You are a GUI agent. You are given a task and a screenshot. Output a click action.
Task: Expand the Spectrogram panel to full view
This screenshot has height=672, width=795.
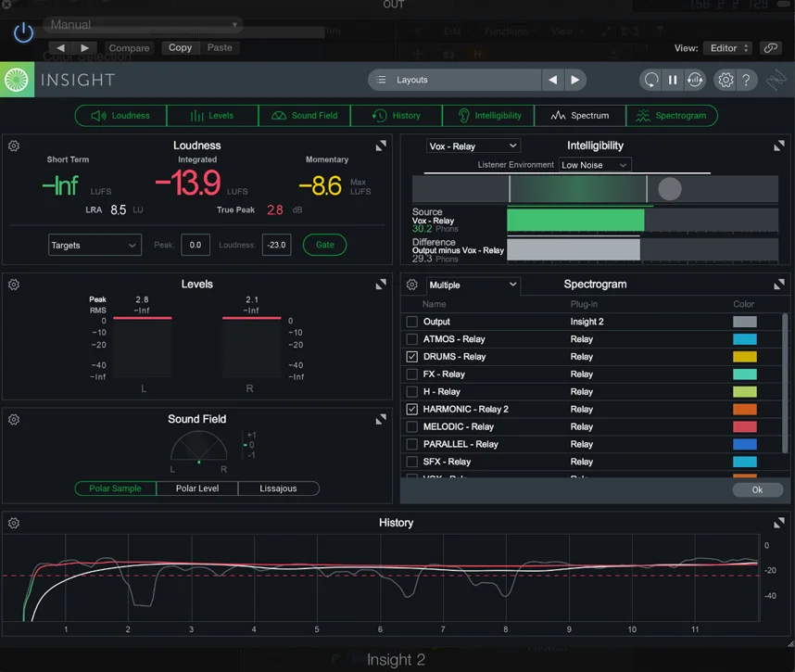pos(778,285)
